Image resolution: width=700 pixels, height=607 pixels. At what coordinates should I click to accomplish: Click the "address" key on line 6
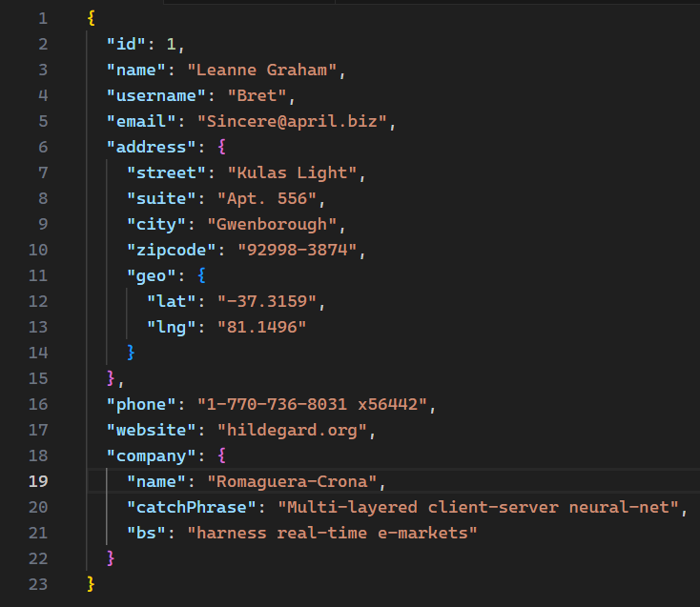pyautogui.click(x=152, y=147)
